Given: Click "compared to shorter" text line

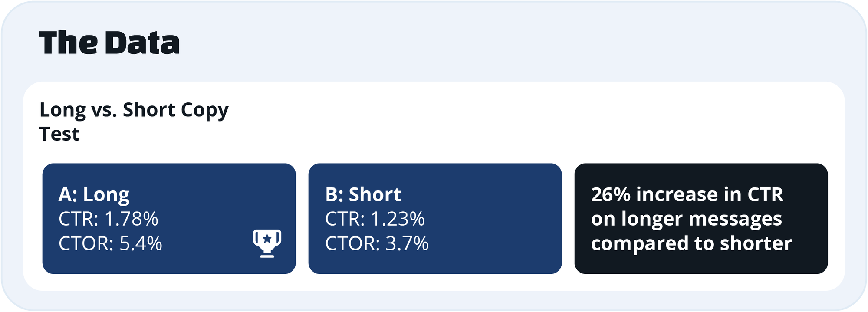Looking at the screenshot, I should coord(691,243).
